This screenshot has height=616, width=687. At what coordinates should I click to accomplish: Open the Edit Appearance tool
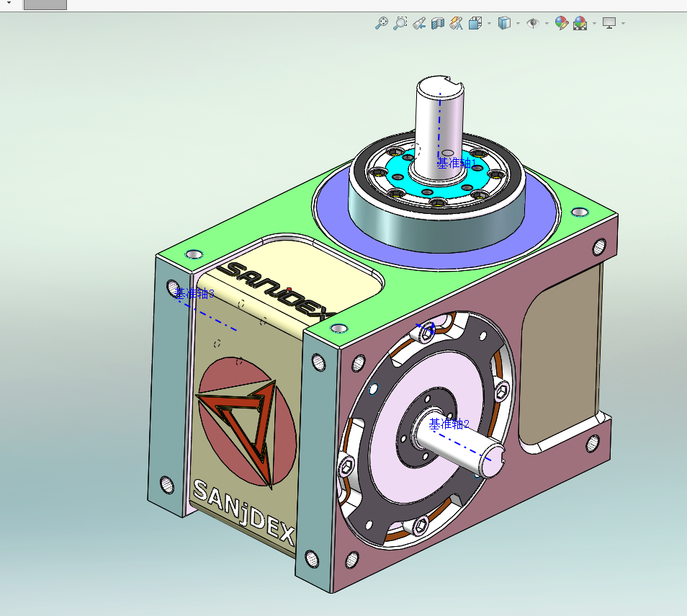coord(561,23)
